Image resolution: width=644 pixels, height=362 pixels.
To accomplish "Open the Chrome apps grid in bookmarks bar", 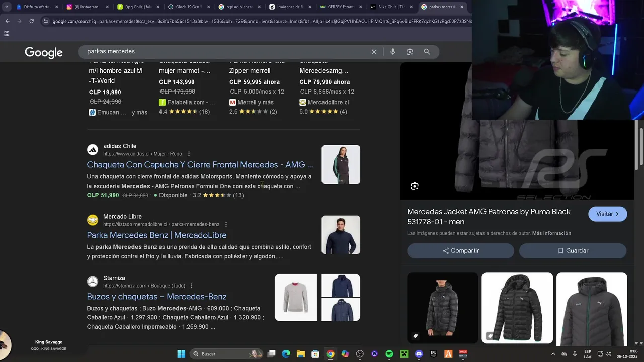I will click(x=7, y=34).
